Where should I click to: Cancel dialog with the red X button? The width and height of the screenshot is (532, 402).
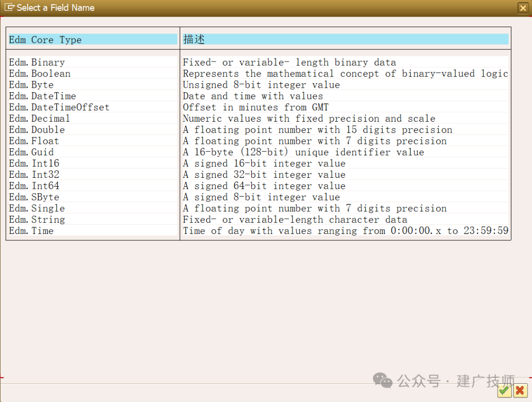[x=520, y=391]
